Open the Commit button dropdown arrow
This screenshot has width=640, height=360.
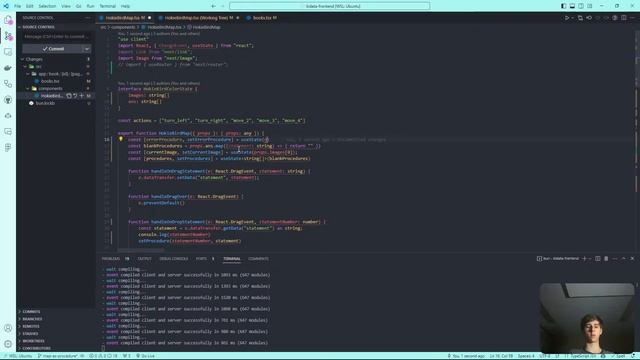(x=87, y=49)
